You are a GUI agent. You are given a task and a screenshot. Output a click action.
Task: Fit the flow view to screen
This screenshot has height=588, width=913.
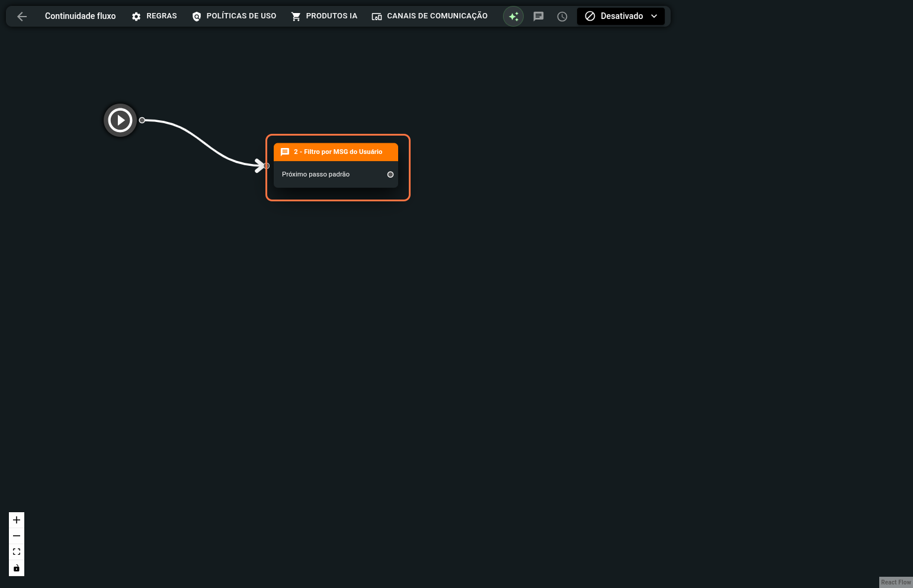[17, 552]
